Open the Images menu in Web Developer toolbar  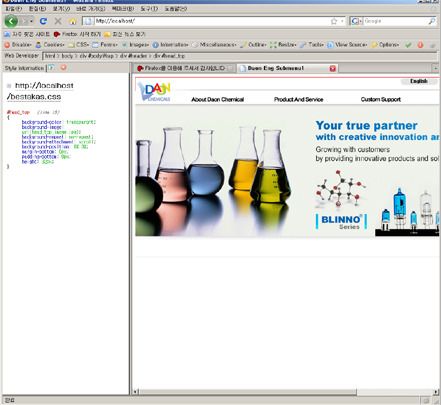[135, 45]
